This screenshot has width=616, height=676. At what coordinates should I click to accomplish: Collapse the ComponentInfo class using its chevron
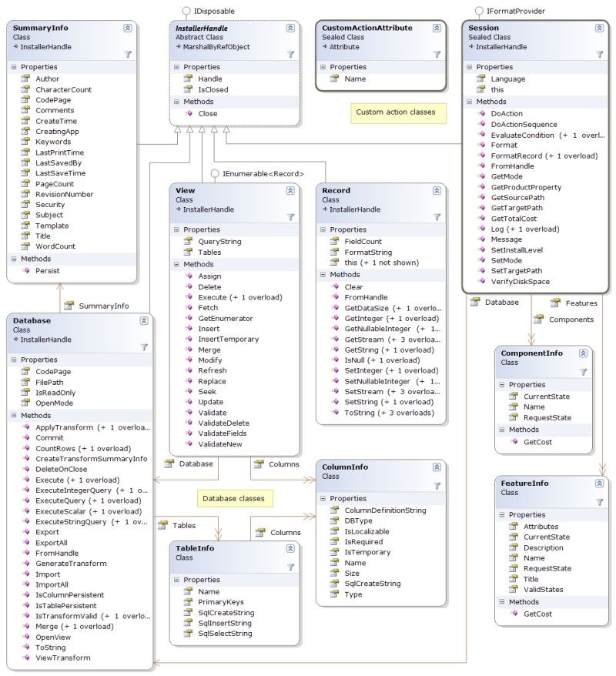pyautogui.click(x=584, y=353)
